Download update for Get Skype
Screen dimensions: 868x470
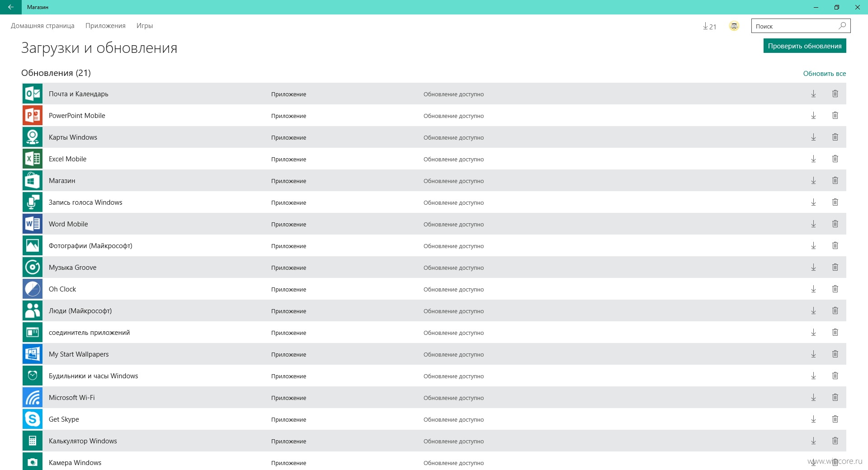coord(813,419)
